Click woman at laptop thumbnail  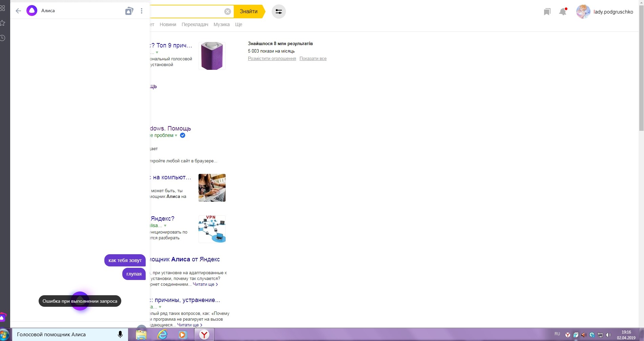212,188
